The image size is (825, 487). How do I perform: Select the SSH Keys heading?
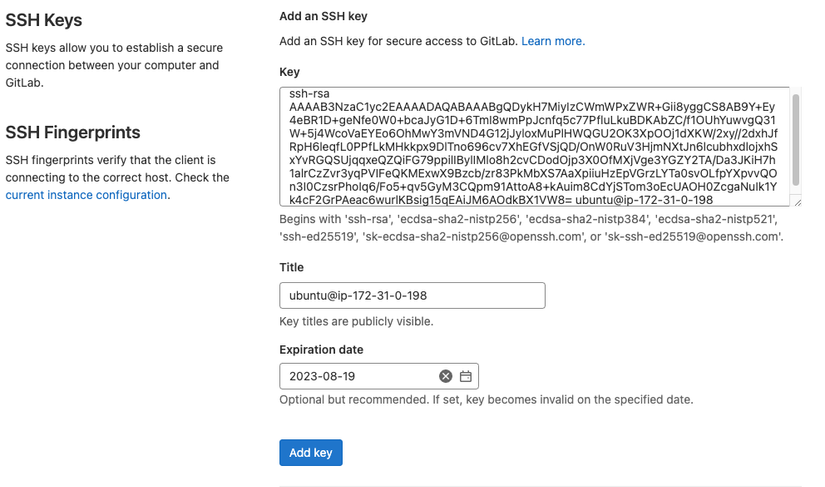coord(44,20)
